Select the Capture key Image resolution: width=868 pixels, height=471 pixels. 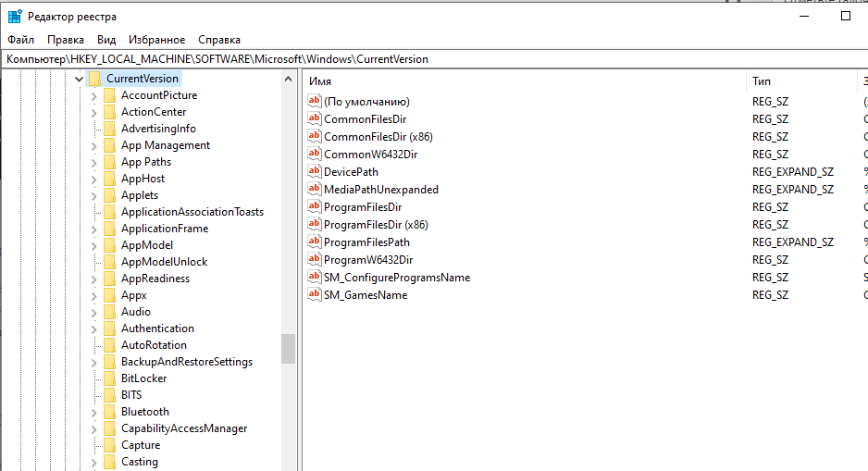pyautogui.click(x=141, y=445)
